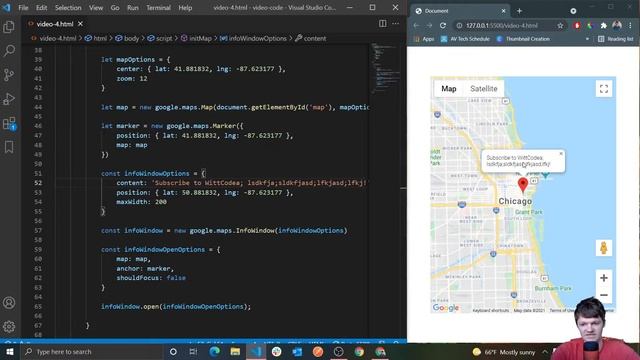Expand the infoWindowOptions breadcrumb
640x360 pixels.
pyautogui.click(x=253, y=38)
